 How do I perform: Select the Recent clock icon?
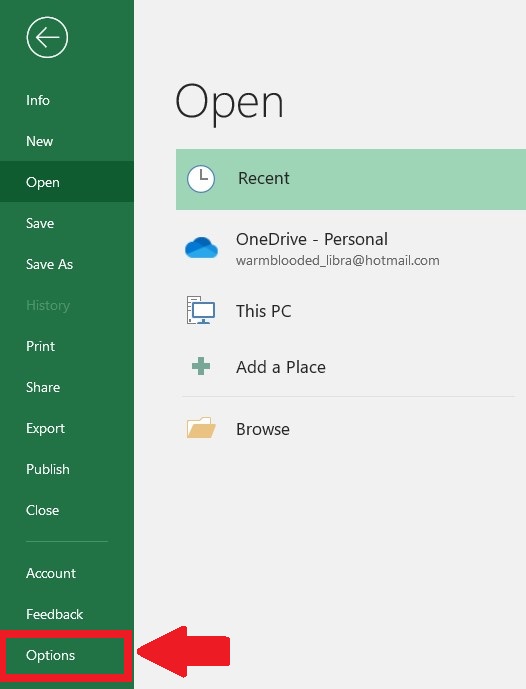[x=201, y=179]
